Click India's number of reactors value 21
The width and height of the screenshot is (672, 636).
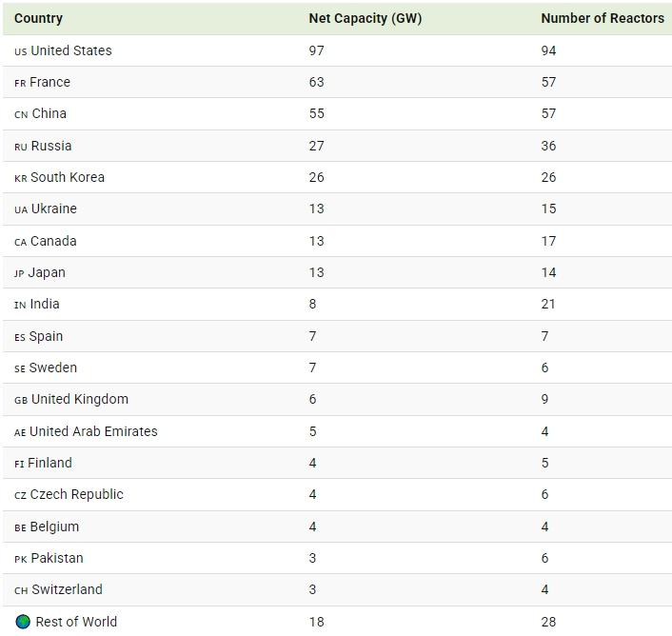[x=548, y=304]
